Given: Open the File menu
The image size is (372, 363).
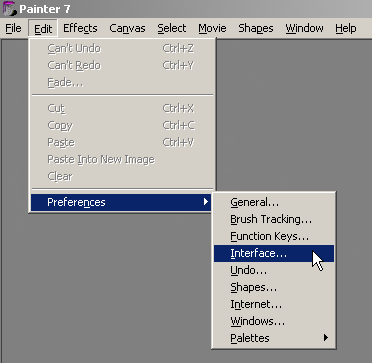Looking at the screenshot, I should [x=13, y=28].
